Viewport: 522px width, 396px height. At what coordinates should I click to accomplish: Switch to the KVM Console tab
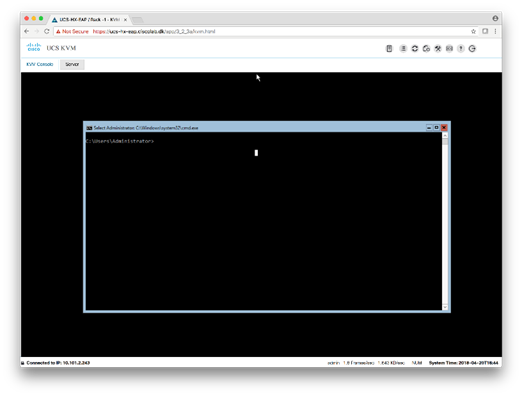(40, 64)
